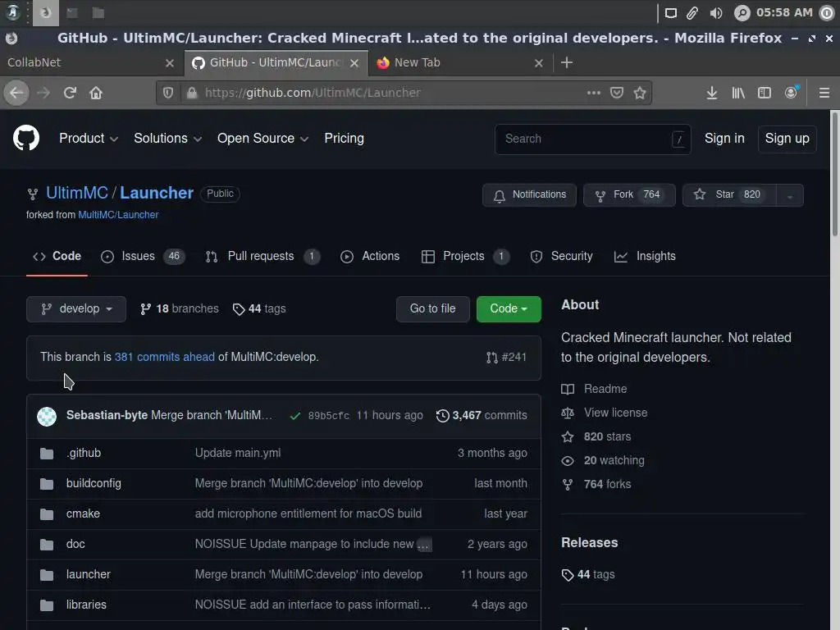Image resolution: width=840 pixels, height=630 pixels.
Task: Open the 381 commits ahead link
Action: pos(164,358)
